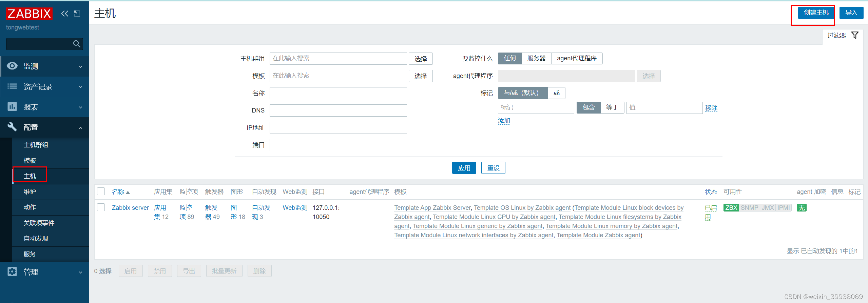The width and height of the screenshot is (868, 303).
Task: Collapse the sidebar with double-chevron icon
Action: (64, 14)
